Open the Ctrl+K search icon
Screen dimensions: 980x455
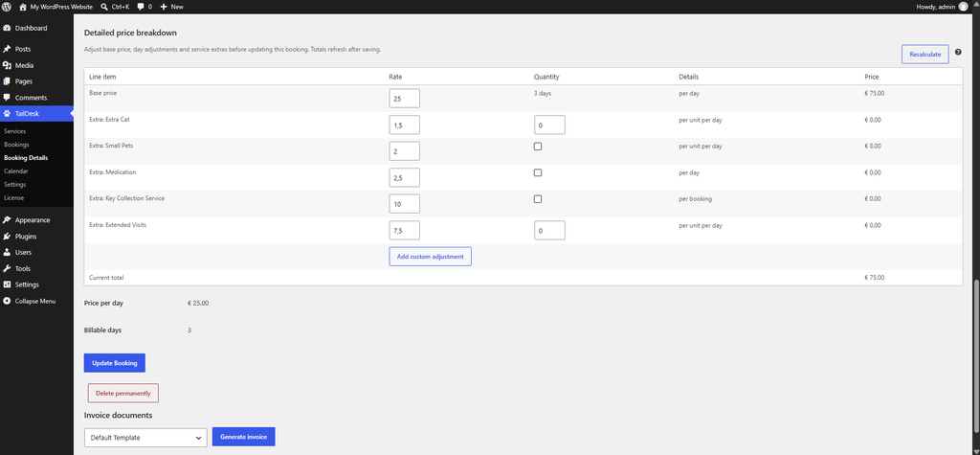pyautogui.click(x=103, y=7)
